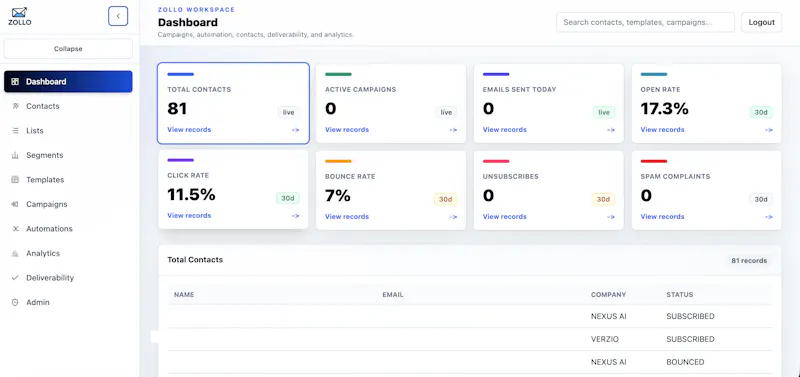Image resolution: width=800 pixels, height=377 pixels.
Task: Open the Dashboard menu item
Action: pos(68,82)
